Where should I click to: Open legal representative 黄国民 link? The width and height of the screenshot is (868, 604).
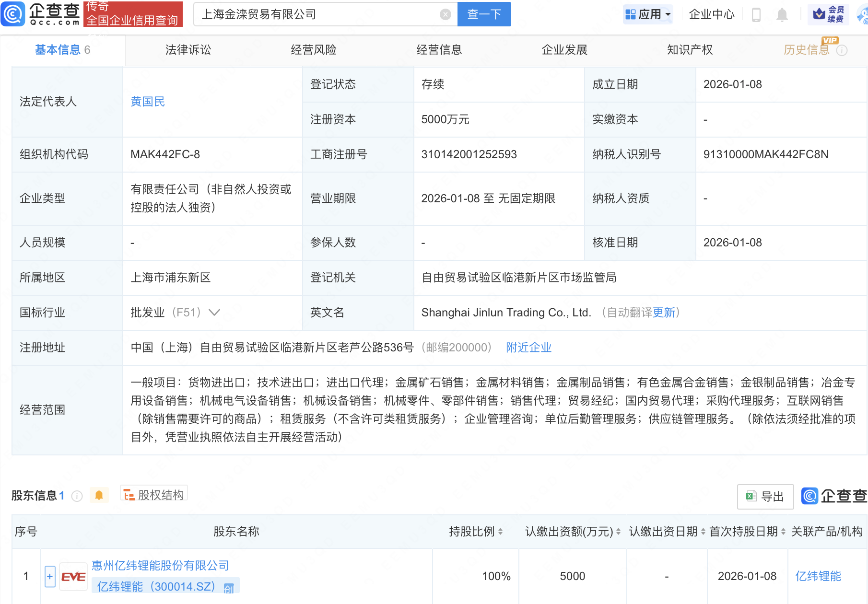[x=148, y=102]
